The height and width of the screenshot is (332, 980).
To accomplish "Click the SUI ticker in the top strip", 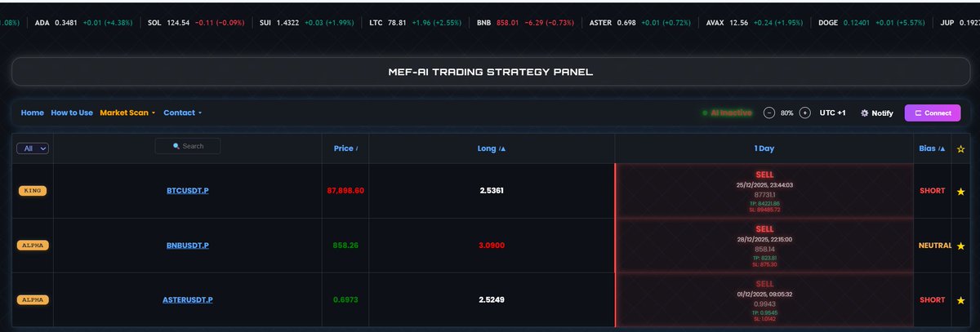I will click(x=307, y=23).
